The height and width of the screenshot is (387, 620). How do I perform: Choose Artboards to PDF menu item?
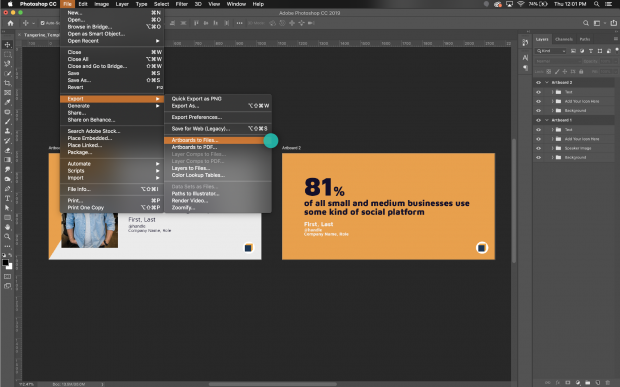pos(218,147)
